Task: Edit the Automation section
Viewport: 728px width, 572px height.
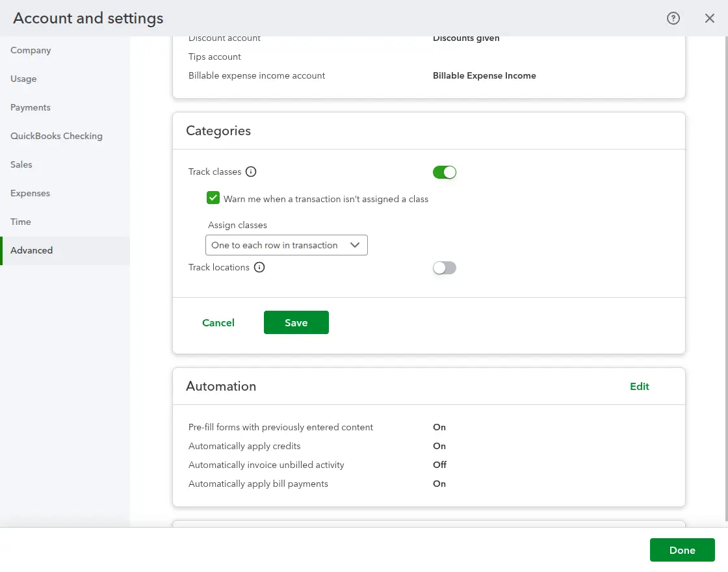Action: [x=639, y=386]
